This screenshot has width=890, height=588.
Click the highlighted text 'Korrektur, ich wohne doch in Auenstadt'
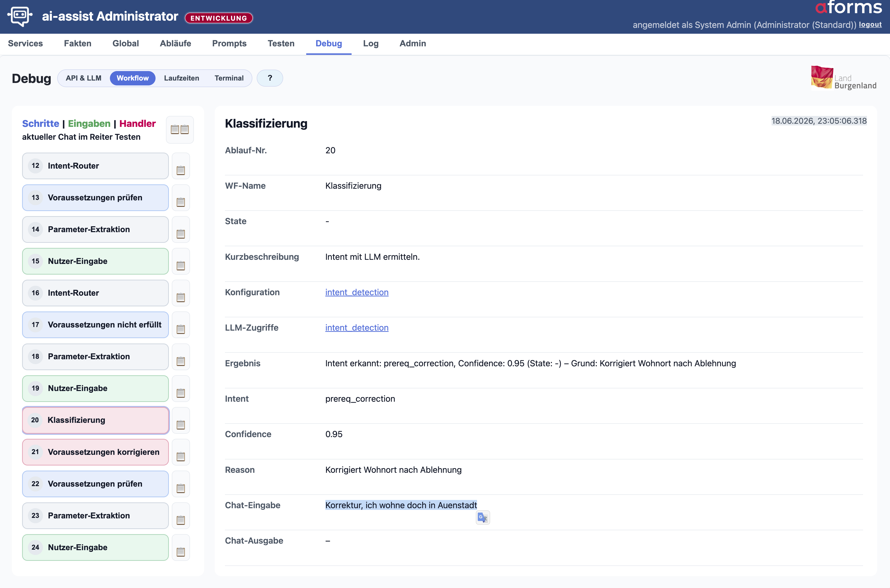pyautogui.click(x=401, y=506)
